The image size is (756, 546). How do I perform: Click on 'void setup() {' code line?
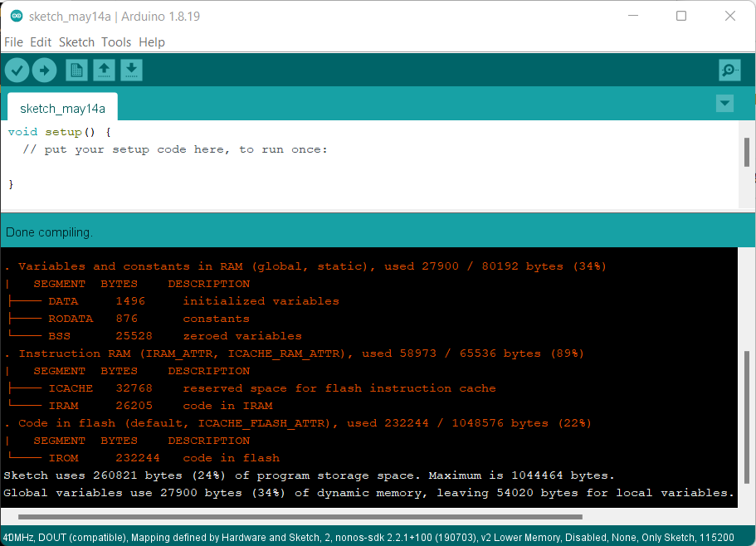point(60,132)
